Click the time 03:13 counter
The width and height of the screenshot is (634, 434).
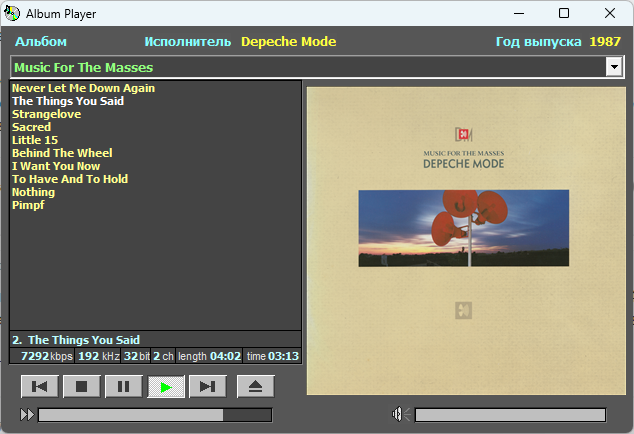tap(272, 356)
